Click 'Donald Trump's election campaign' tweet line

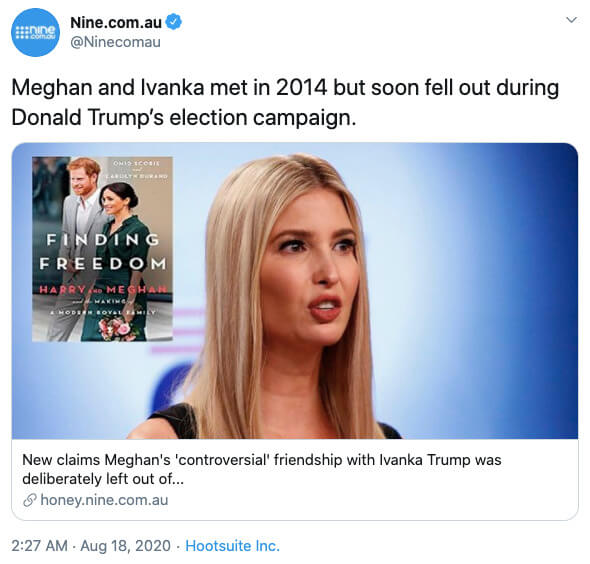click(184, 118)
